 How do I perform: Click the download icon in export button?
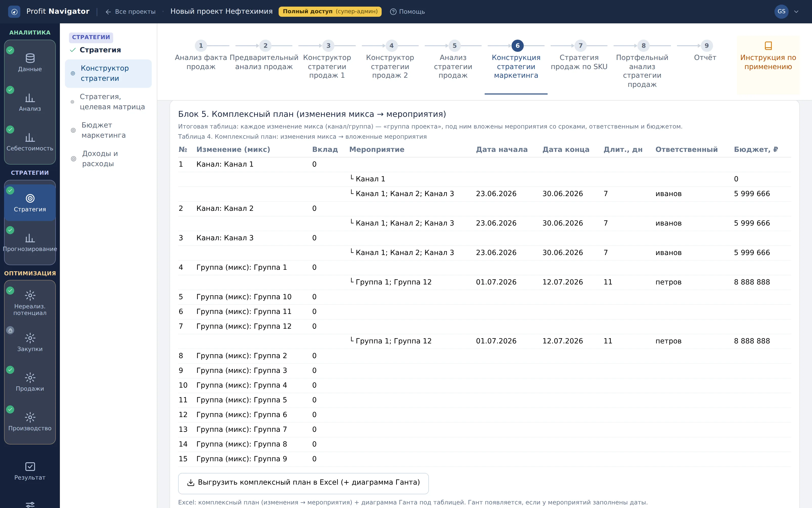(x=191, y=482)
